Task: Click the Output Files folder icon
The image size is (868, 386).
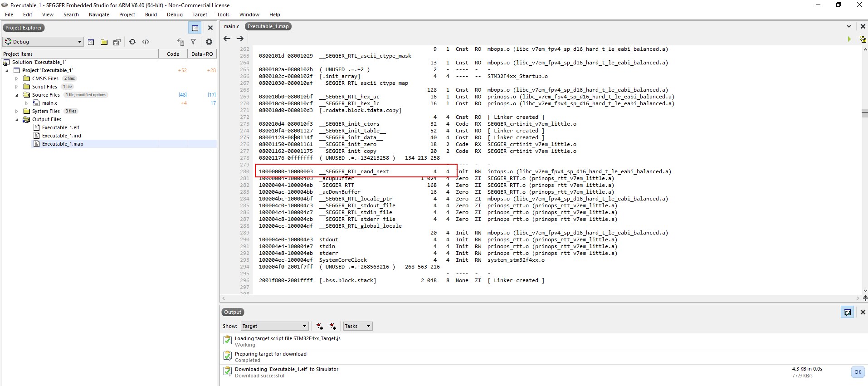Action: click(26, 119)
